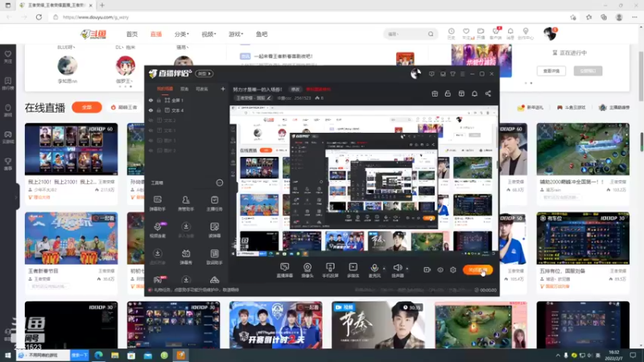The width and height of the screenshot is (644, 362).
Task: Open the 主播任务 tool in the toolbox
Action: 214,204
